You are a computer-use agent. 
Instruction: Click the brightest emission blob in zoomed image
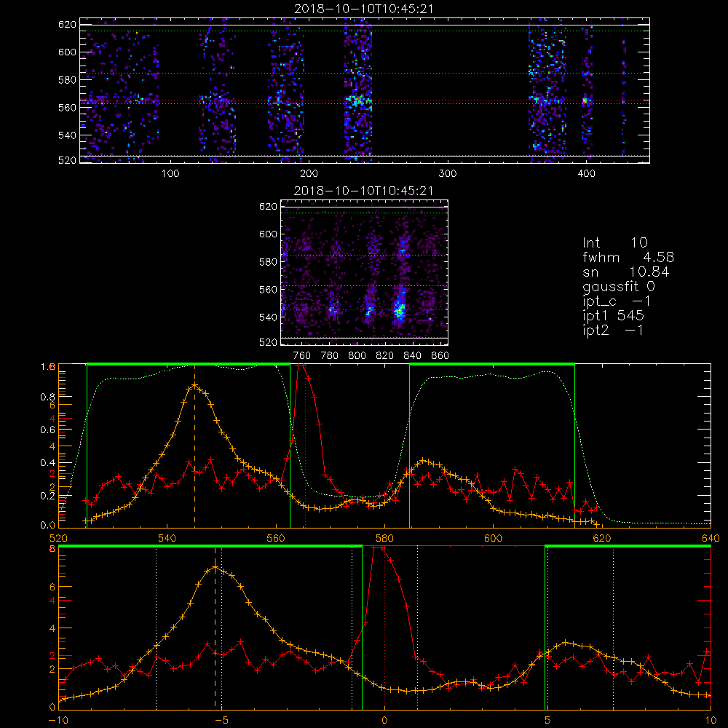tap(399, 309)
